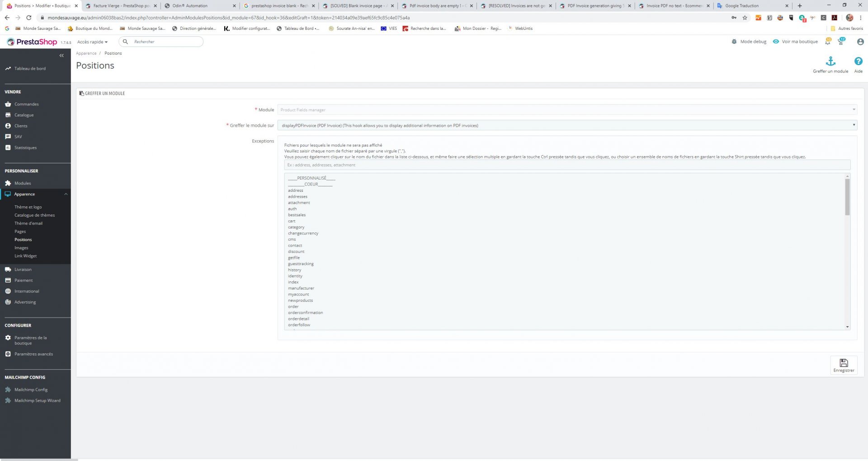This screenshot has width=868, height=461.
Task: Open the employee profile avatar icon
Action: point(860,42)
